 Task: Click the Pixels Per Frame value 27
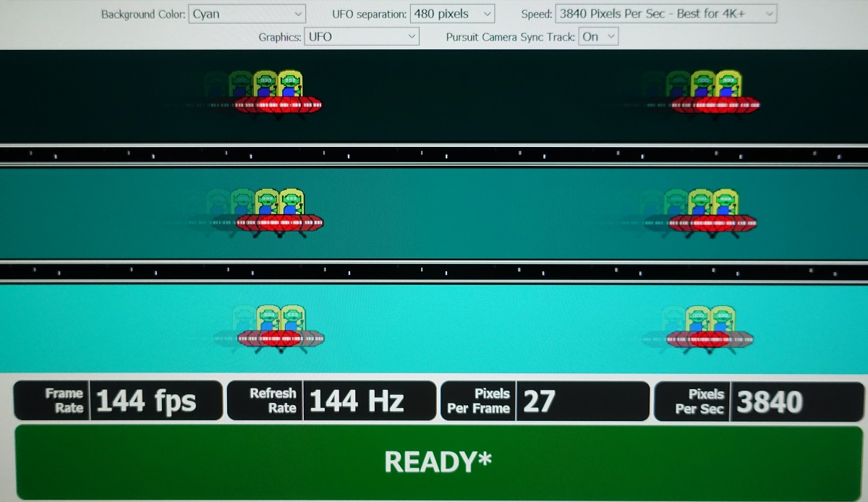tap(539, 401)
